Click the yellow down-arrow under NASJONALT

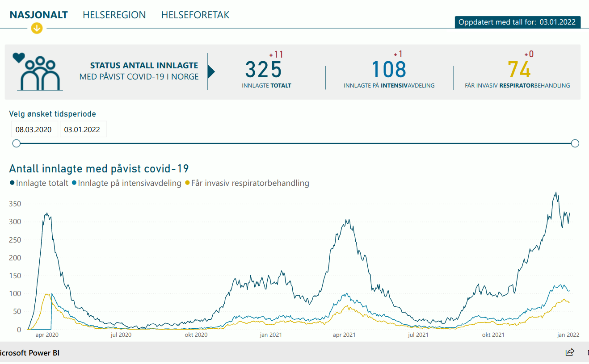37,29
